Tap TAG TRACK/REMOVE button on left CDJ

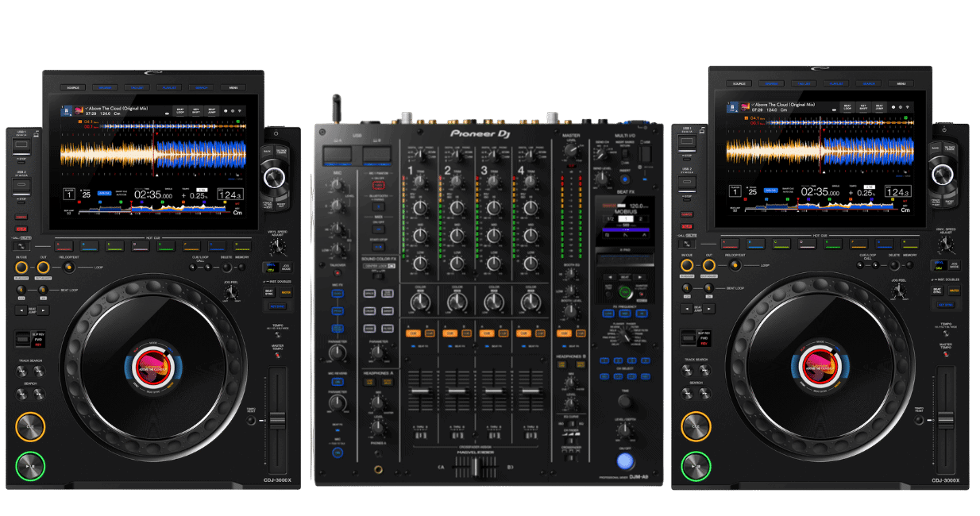280,151
